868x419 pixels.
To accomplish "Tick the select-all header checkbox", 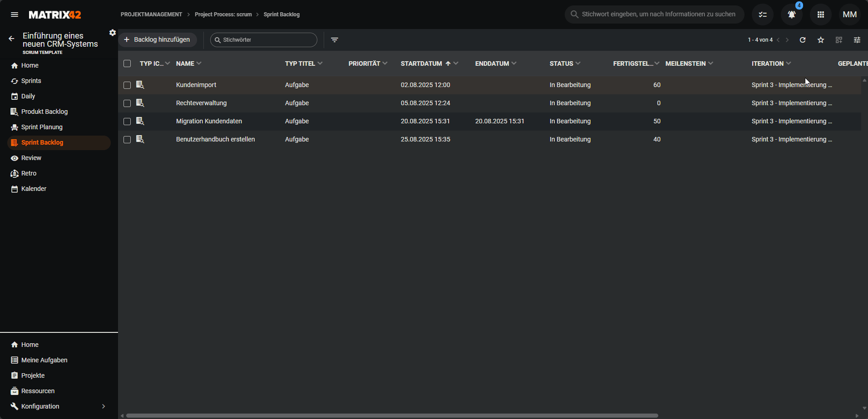I will (127, 63).
